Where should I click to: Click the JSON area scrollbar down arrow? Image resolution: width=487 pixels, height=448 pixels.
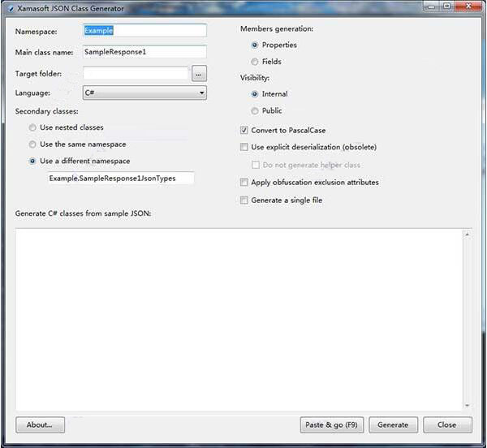pos(468,405)
